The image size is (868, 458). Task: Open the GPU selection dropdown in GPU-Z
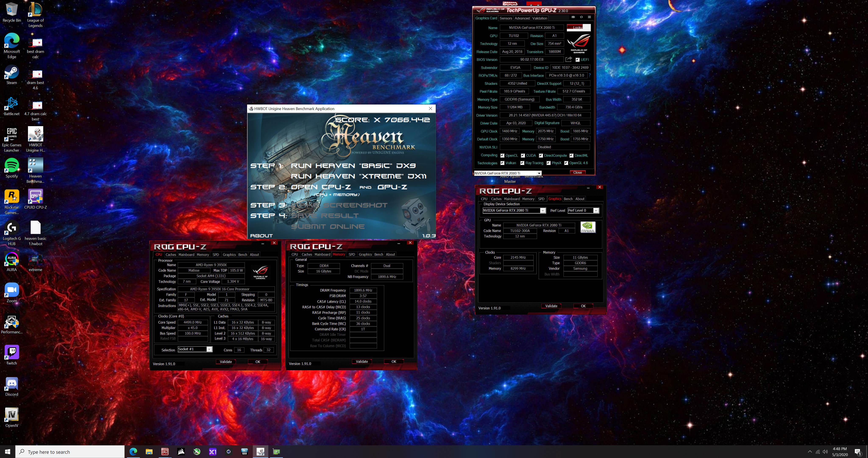pos(508,173)
